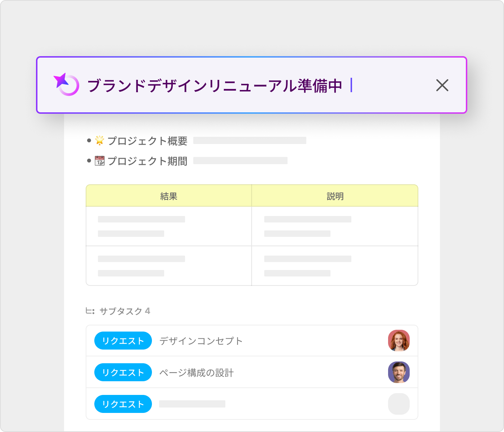
Task: Open the リクエスト status on the untitled subtask
Action: point(123,404)
